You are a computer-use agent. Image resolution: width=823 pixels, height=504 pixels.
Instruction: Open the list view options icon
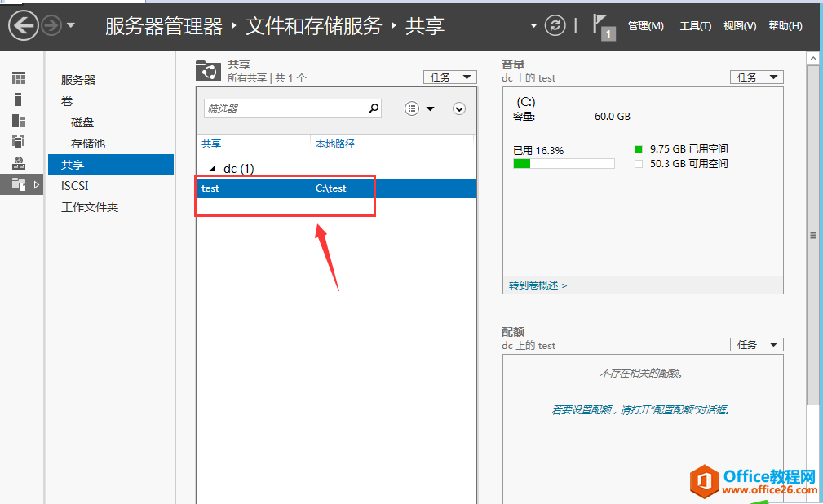coord(412,108)
